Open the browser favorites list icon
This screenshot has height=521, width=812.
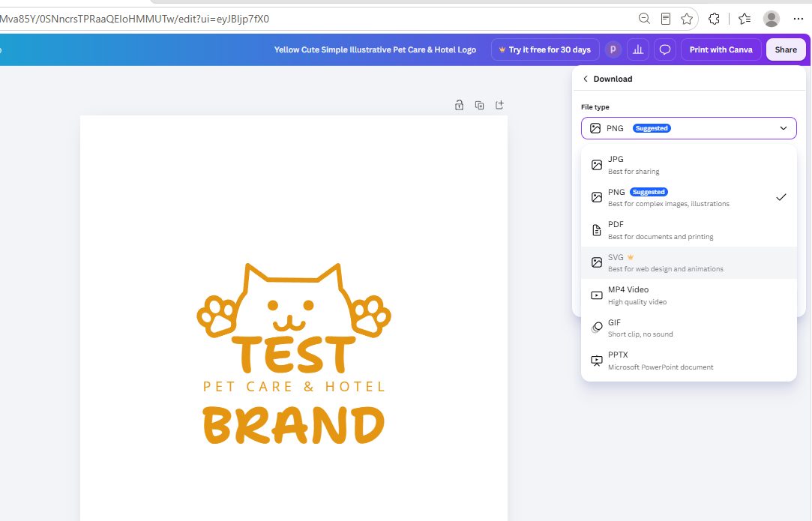[x=745, y=19]
